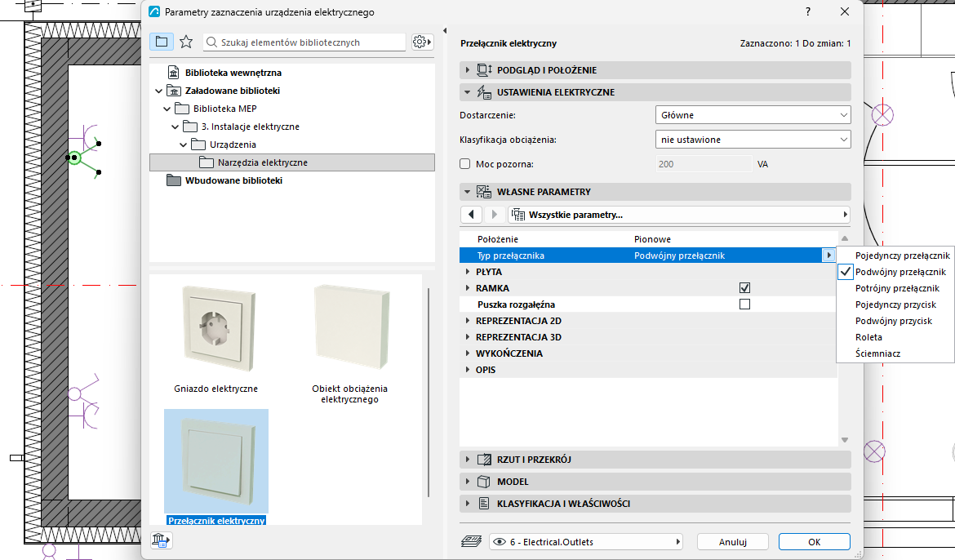Enable the Moc pozorna checkbox
This screenshot has width=955, height=560.
tap(465, 164)
